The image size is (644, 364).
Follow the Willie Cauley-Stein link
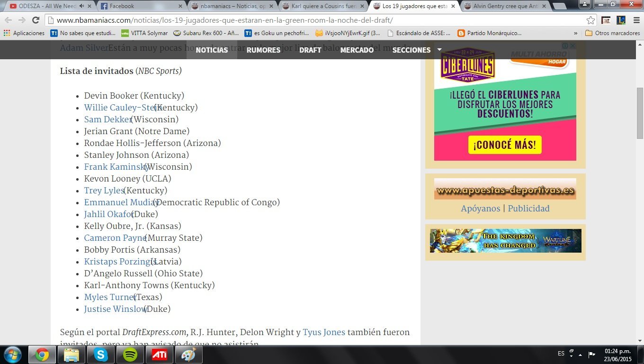tap(123, 108)
